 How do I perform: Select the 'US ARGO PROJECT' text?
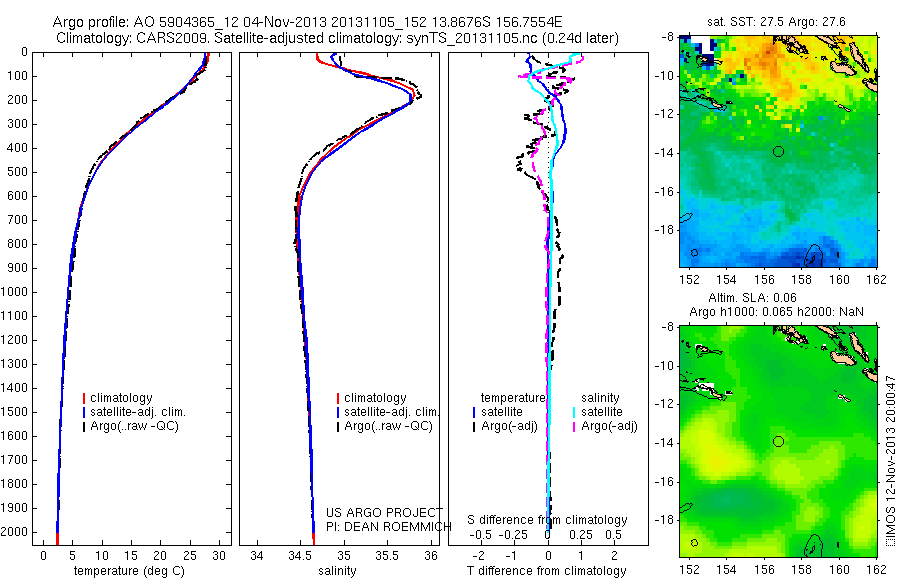click(x=384, y=512)
